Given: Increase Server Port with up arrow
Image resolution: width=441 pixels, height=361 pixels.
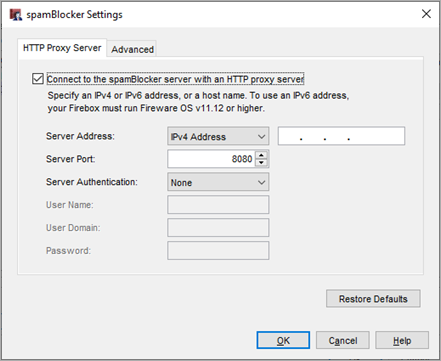Looking at the screenshot, I should tap(261, 155).
